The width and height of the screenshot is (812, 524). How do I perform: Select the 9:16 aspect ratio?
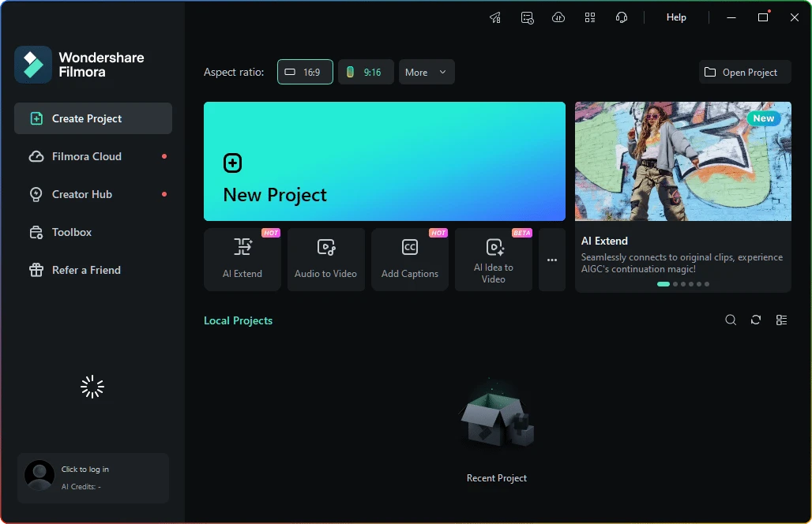coord(366,72)
